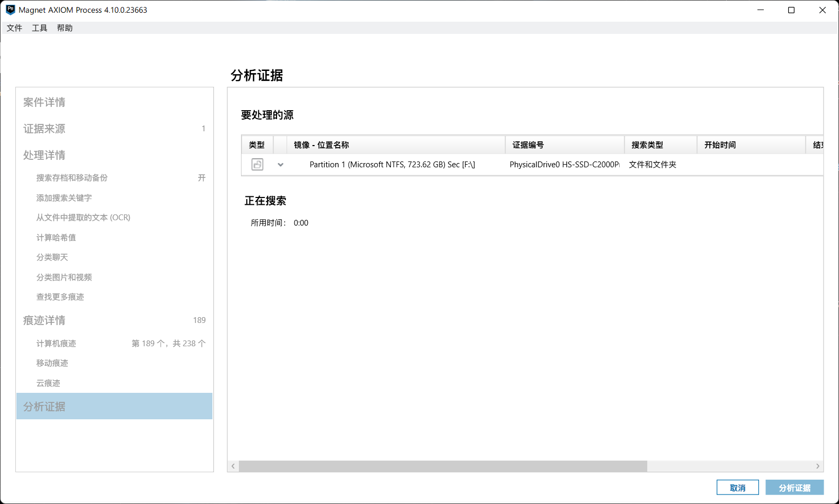Open the 帮助 menu
This screenshot has height=504, width=839.
pyautogui.click(x=65, y=28)
